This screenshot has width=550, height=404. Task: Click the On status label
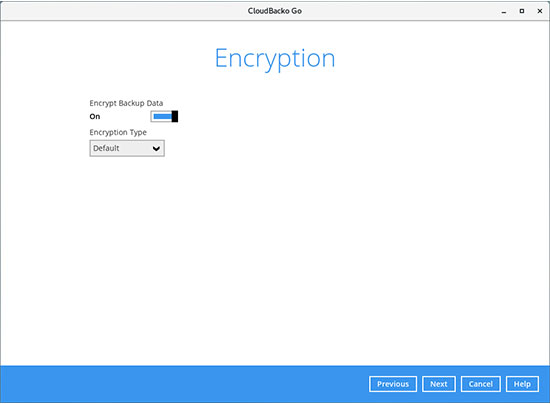pyautogui.click(x=95, y=116)
